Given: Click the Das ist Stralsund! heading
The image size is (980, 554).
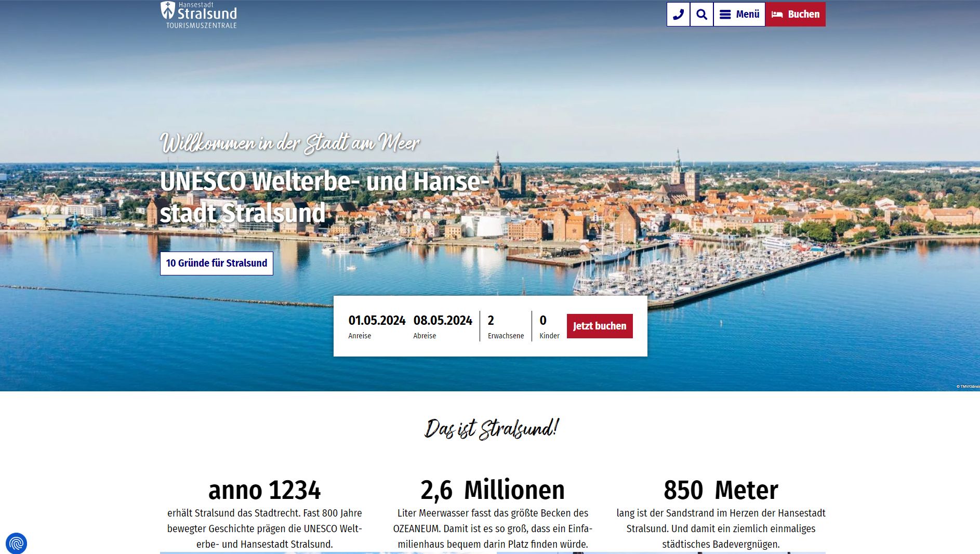Looking at the screenshot, I should [x=491, y=429].
